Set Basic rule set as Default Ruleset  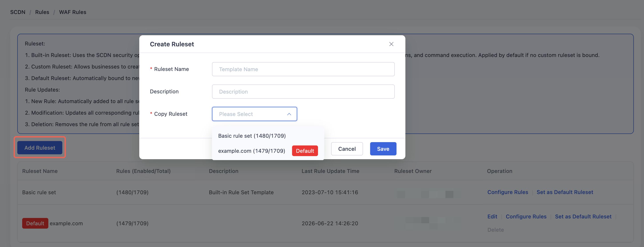point(565,192)
